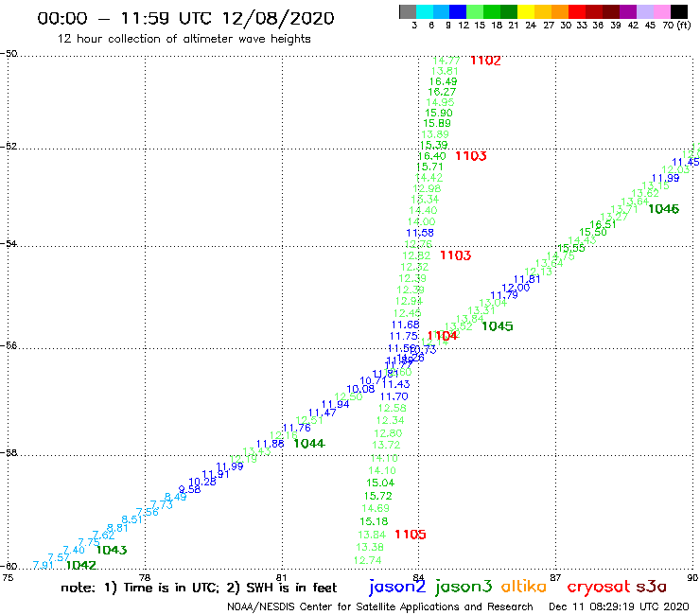Viewport: 700px width, 615px height.
Task: Click the -58 latitude axis label
Action: pos(9,452)
